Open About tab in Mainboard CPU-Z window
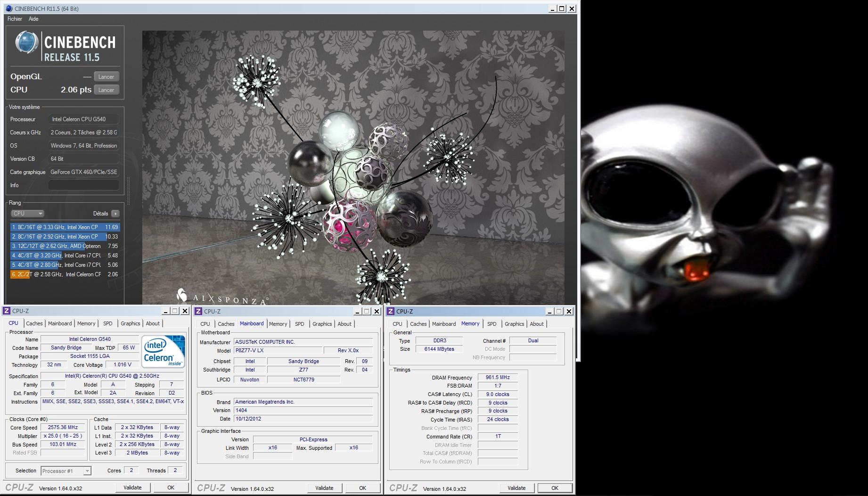868x496 pixels. 344,324
